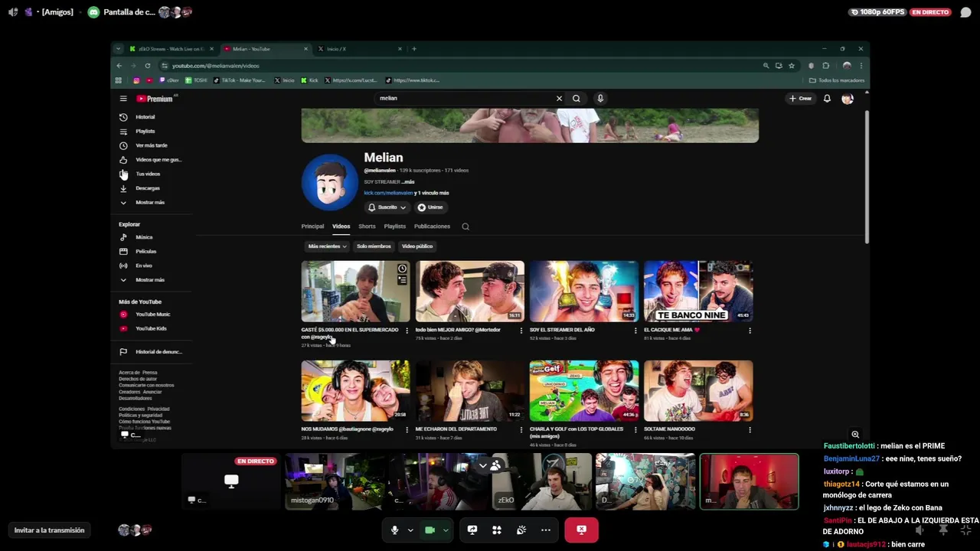The height and width of the screenshot is (551, 980).
Task: Open options menu for GASTÉ $5.000.000 video
Action: click(407, 331)
